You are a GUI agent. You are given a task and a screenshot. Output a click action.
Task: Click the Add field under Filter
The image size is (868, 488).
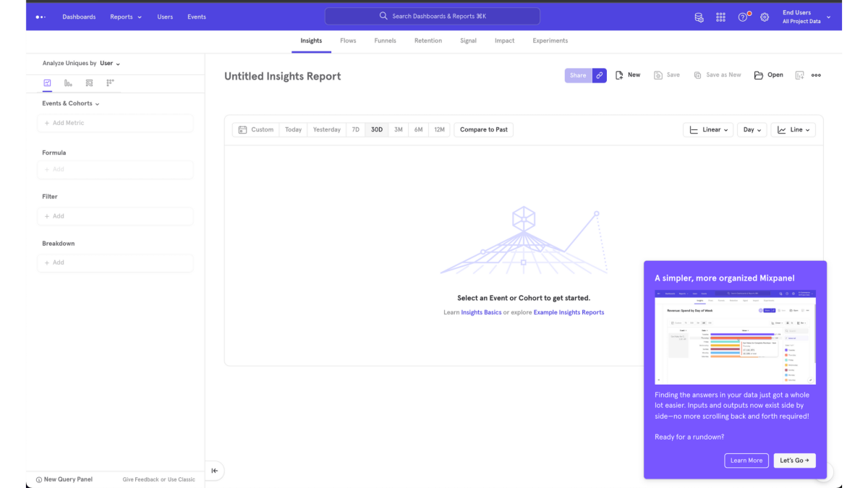[x=115, y=216]
